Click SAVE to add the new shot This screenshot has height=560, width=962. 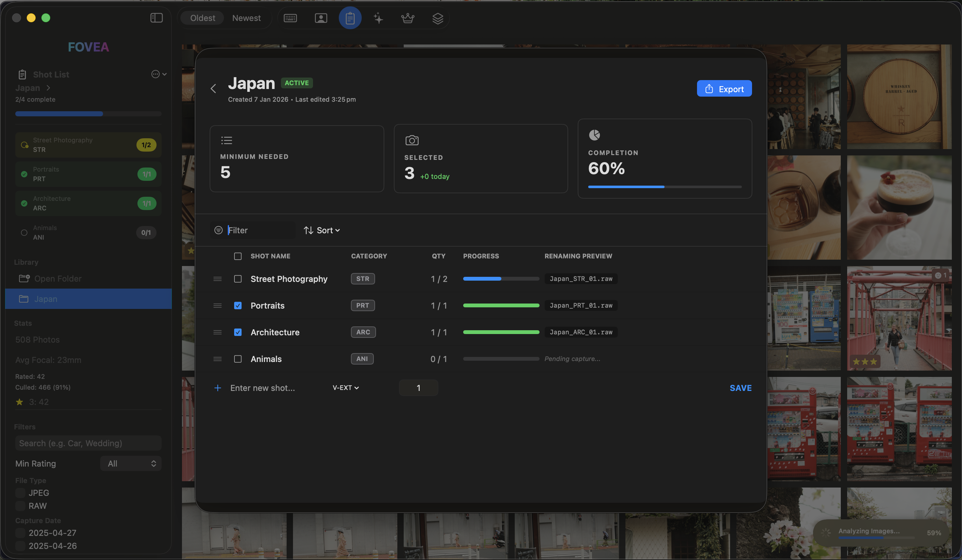tap(740, 387)
